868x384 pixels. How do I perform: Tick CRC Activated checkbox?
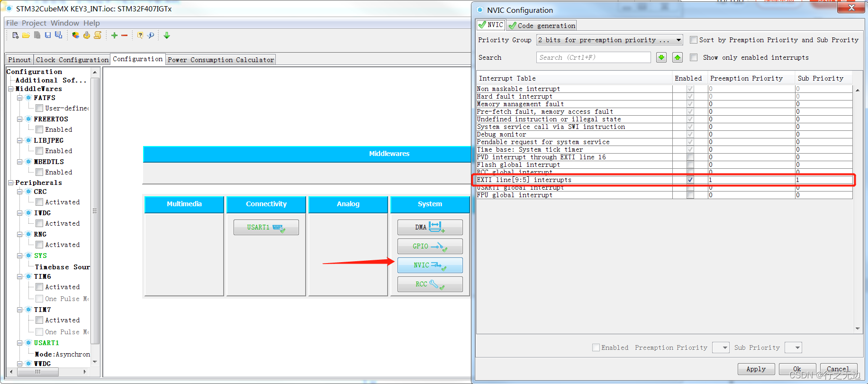(x=40, y=202)
